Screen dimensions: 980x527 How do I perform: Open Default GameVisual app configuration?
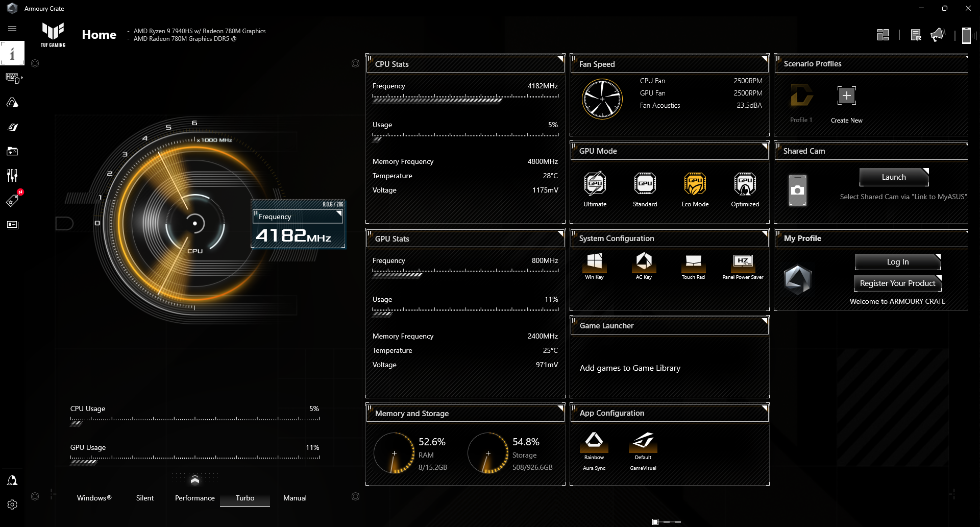click(x=643, y=451)
